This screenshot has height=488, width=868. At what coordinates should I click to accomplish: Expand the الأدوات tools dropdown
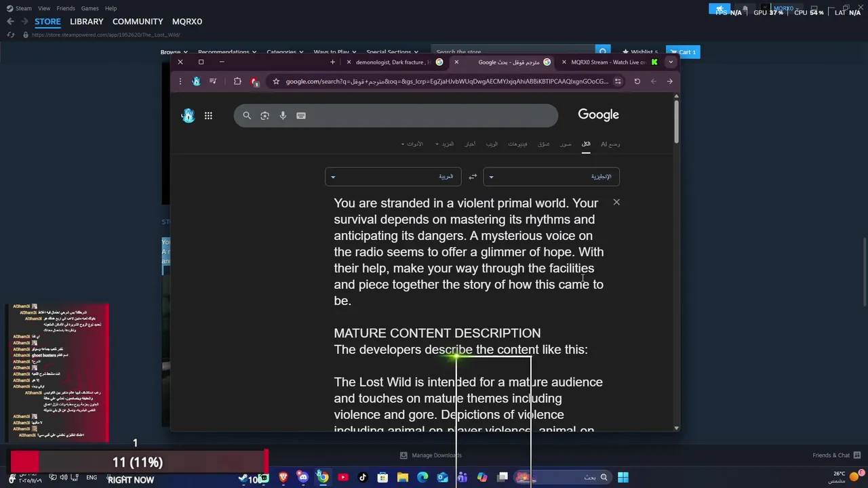(x=412, y=144)
